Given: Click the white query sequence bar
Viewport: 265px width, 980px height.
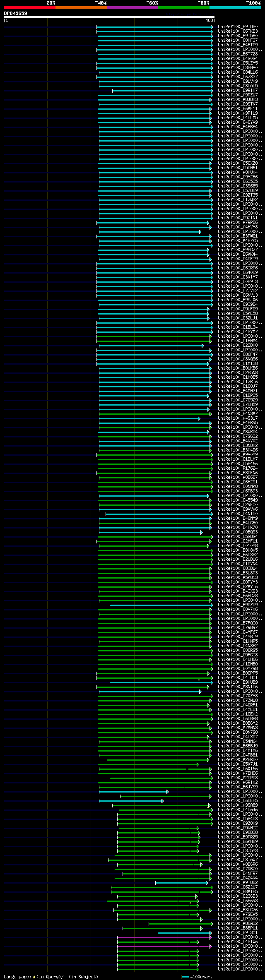Looking at the screenshot, I should click(109, 17).
